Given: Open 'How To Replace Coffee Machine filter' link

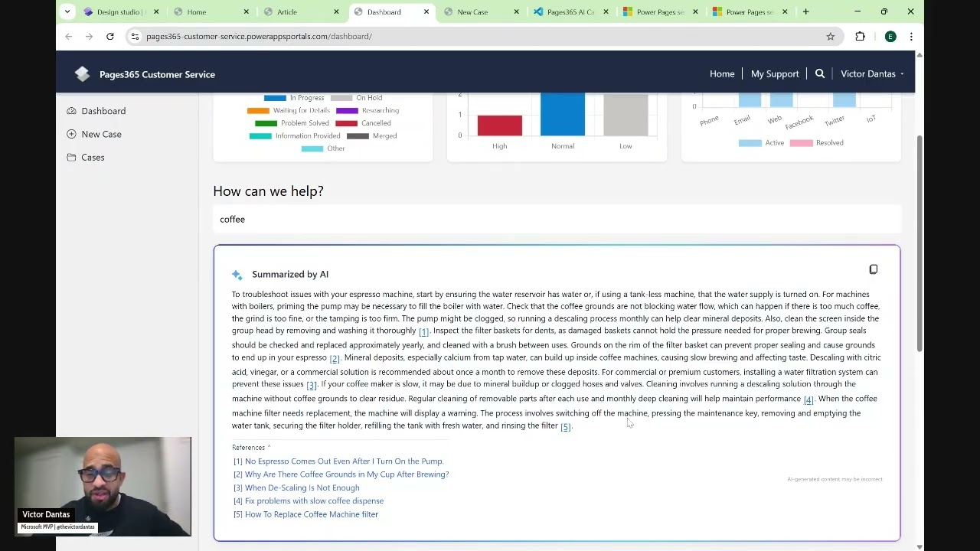Looking at the screenshot, I should [x=311, y=514].
